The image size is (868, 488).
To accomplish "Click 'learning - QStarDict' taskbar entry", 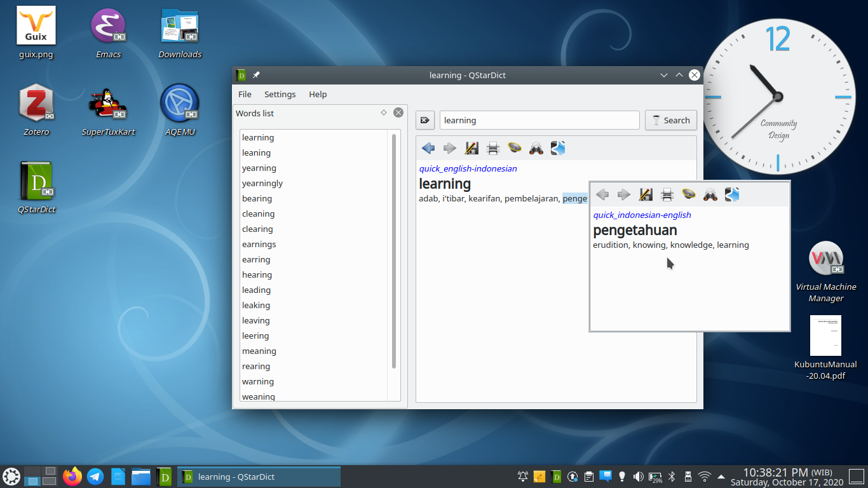I will (259, 477).
